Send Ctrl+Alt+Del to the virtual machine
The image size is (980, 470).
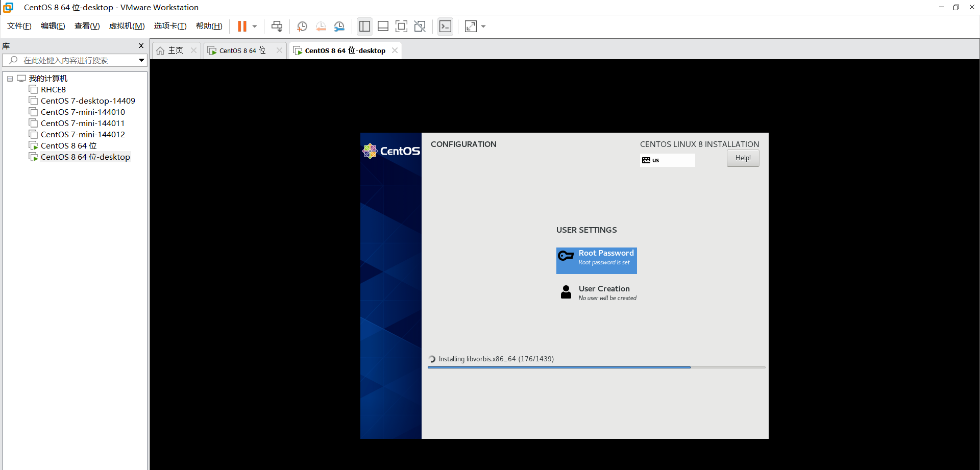pyautogui.click(x=277, y=27)
